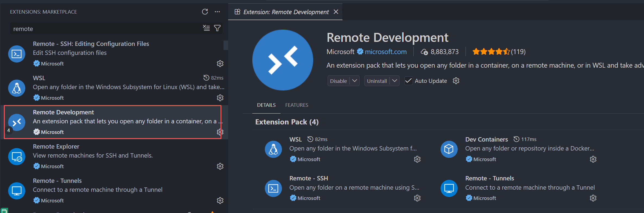Switch to the DETAILS tab
Image resolution: width=644 pixels, height=213 pixels.
tap(266, 105)
